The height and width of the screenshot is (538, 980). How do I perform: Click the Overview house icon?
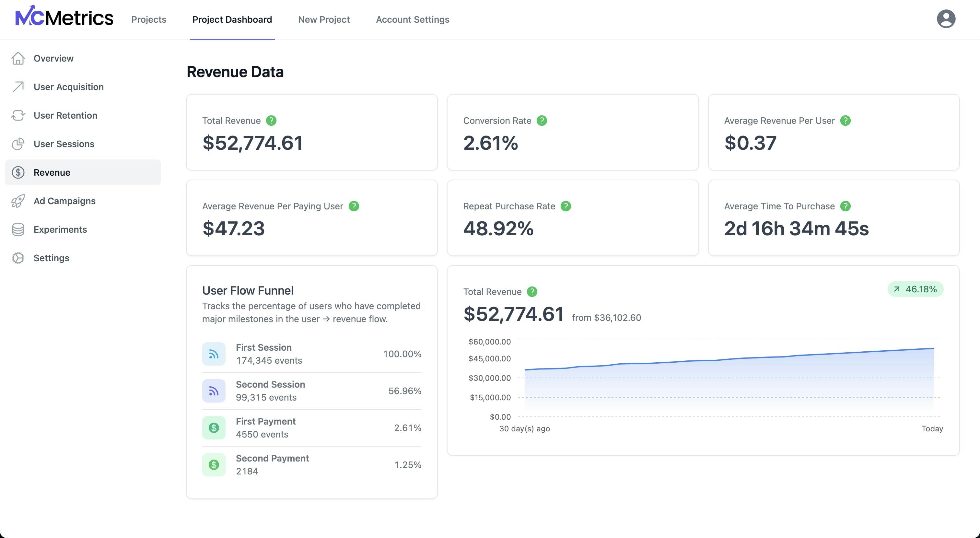pyautogui.click(x=18, y=58)
